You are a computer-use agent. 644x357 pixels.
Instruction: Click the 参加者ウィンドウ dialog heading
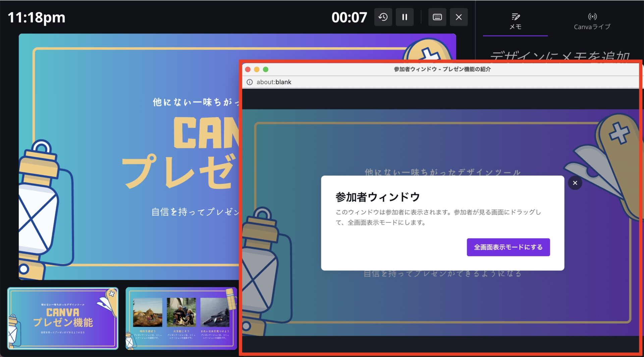[x=378, y=197]
